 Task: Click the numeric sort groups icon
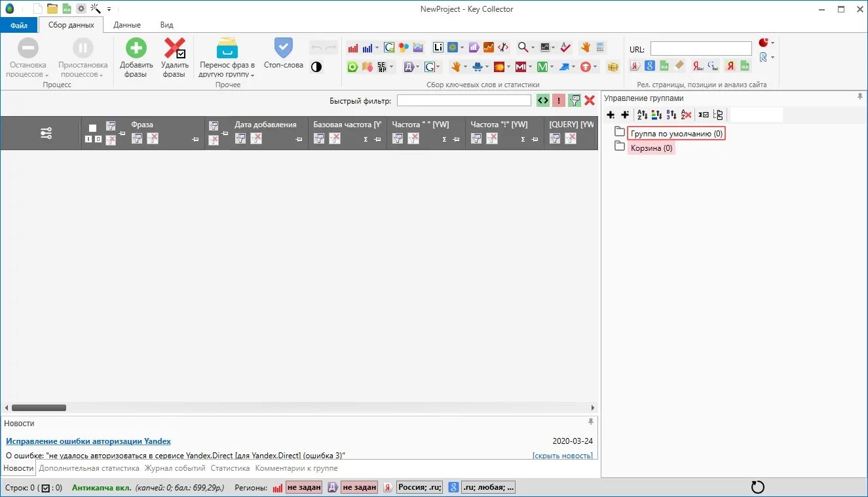click(671, 115)
